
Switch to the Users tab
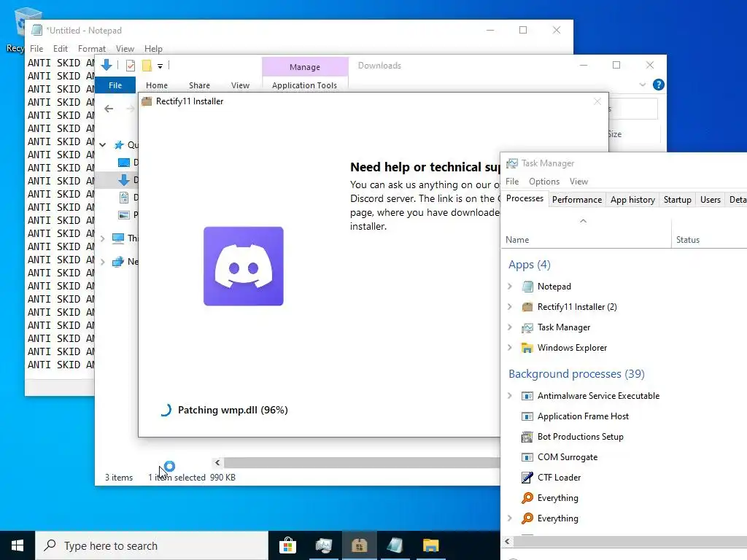point(711,200)
